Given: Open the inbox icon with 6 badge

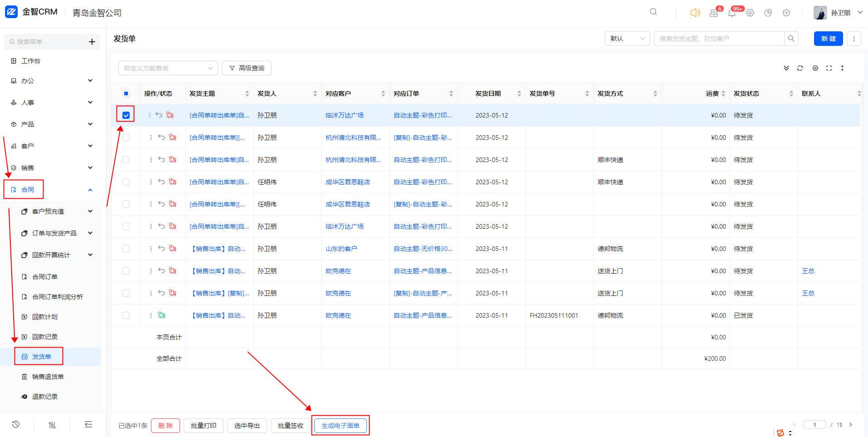Looking at the screenshot, I should [x=714, y=13].
